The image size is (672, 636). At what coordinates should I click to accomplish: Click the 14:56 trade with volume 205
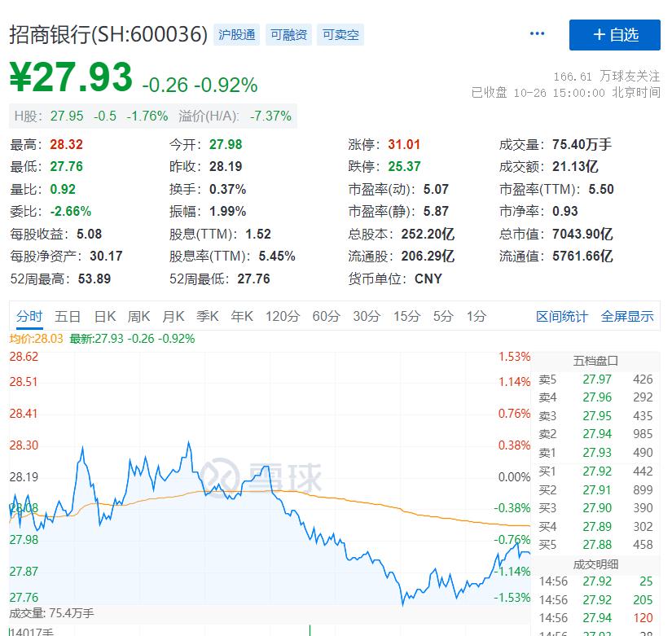595,599
